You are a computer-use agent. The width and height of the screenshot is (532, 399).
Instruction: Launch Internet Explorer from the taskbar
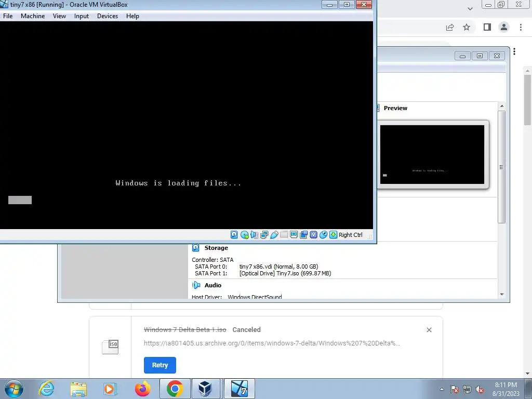point(46,389)
